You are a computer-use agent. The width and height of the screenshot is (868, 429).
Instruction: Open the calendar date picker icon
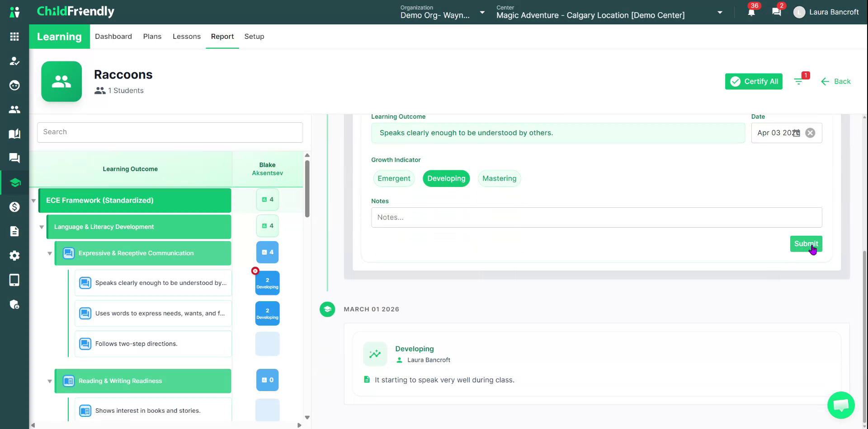797,133
